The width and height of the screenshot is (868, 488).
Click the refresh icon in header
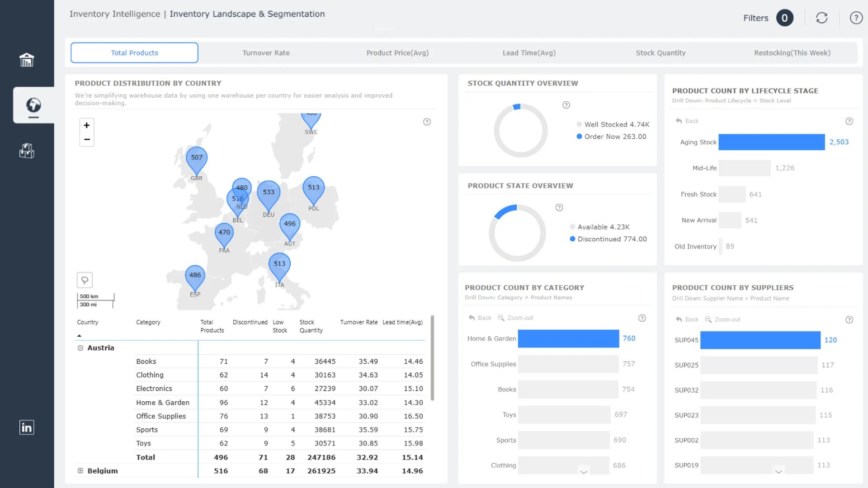click(x=821, y=18)
